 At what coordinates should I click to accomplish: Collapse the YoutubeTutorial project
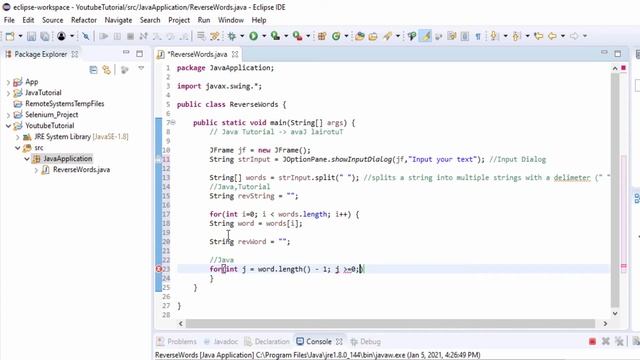tap(8, 126)
